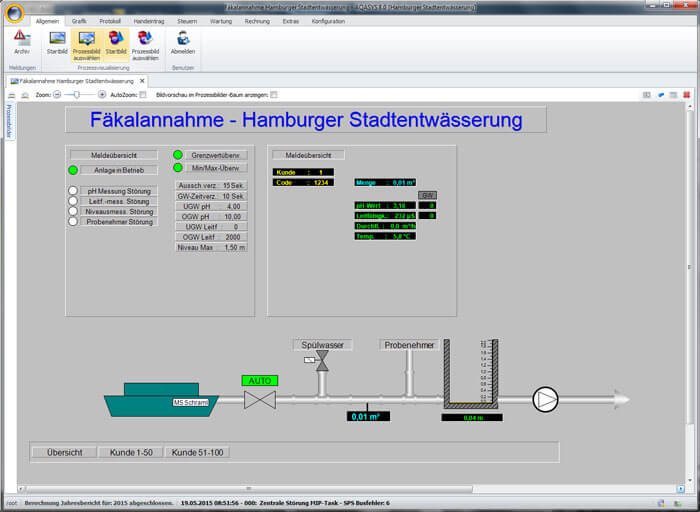Open the round application orb menu

point(15,13)
